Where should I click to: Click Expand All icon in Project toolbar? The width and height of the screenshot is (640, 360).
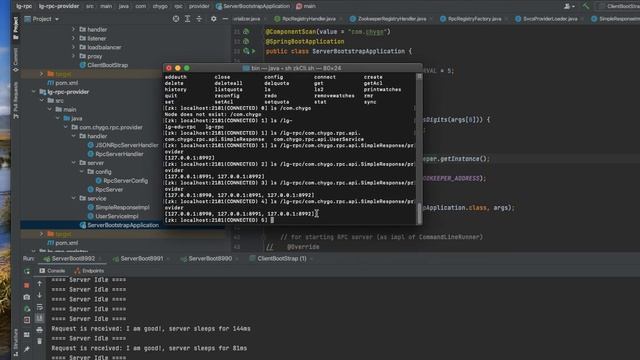click(x=187, y=19)
